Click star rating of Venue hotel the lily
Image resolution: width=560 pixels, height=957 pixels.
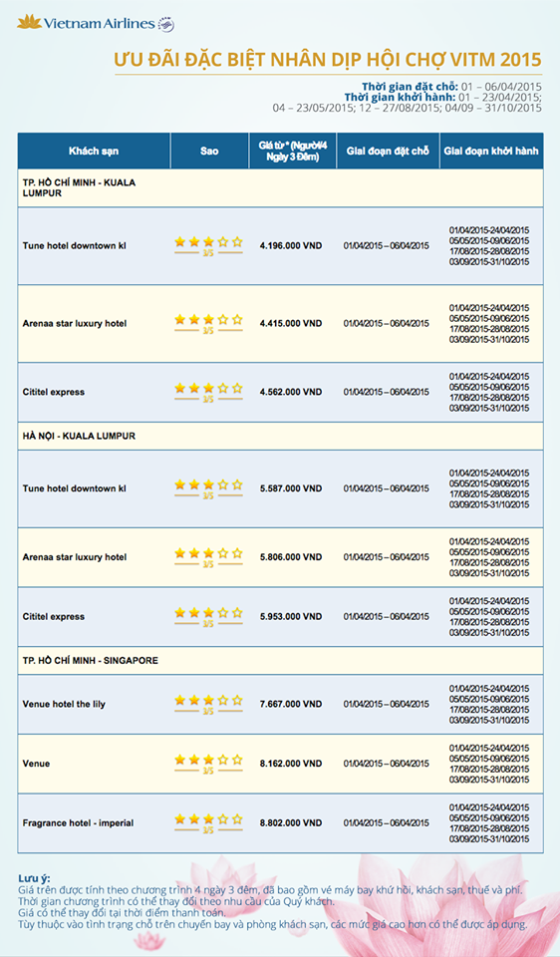(208, 704)
